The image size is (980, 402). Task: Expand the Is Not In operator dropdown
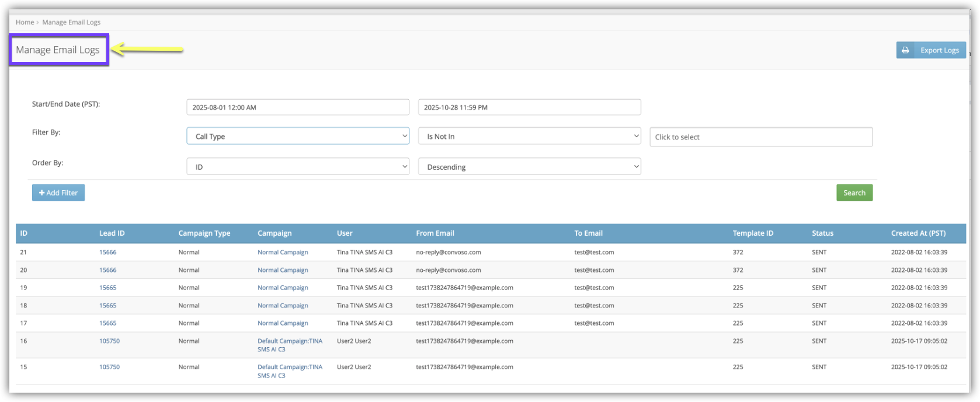click(x=529, y=137)
